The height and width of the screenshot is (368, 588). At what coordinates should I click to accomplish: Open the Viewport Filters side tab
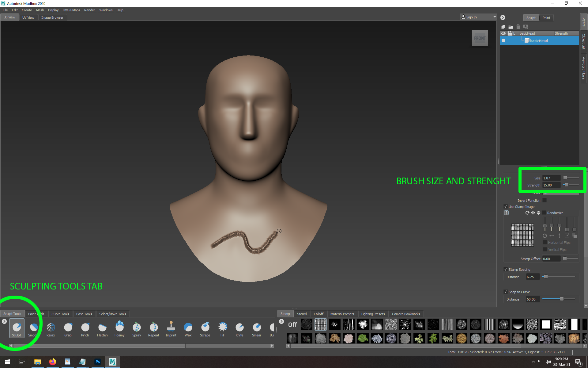tap(584, 68)
